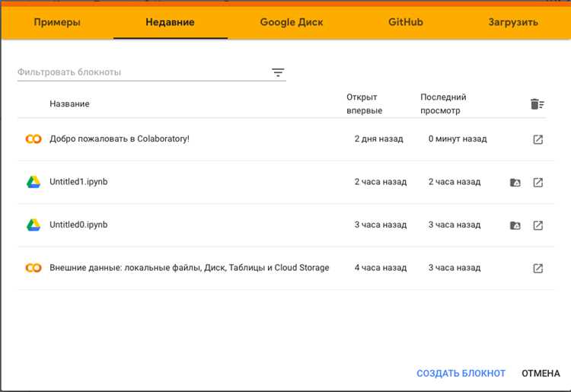Open Untitled0.ipynb in a new tab
The image size is (571, 392).
(538, 225)
